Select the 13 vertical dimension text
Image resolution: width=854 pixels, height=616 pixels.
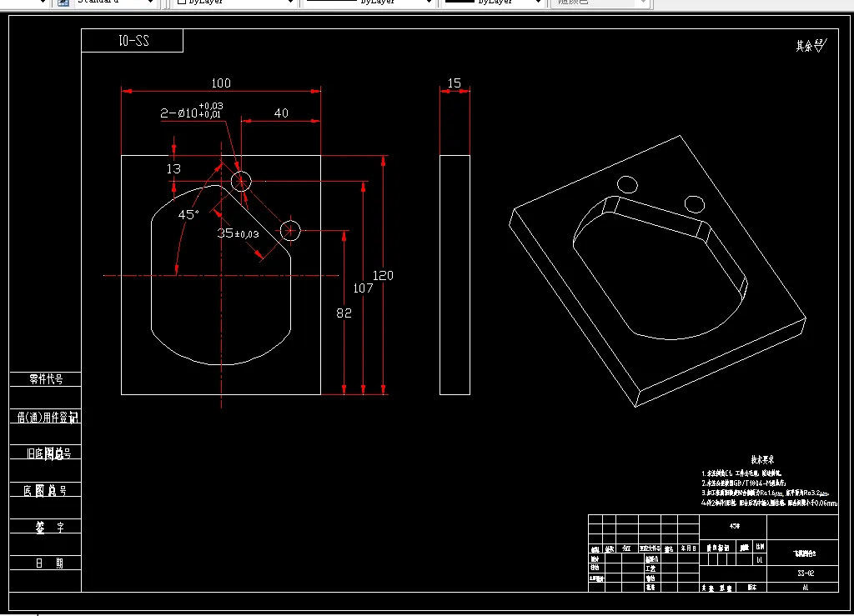(173, 168)
